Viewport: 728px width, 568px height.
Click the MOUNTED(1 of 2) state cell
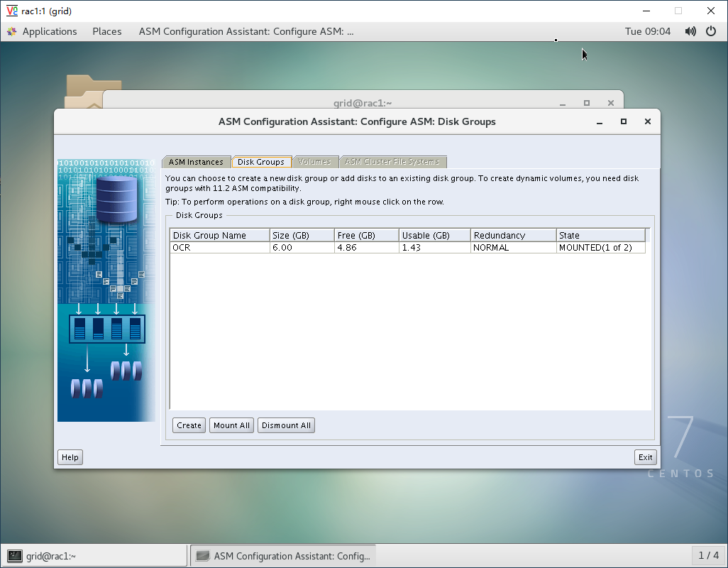pyautogui.click(x=601, y=248)
